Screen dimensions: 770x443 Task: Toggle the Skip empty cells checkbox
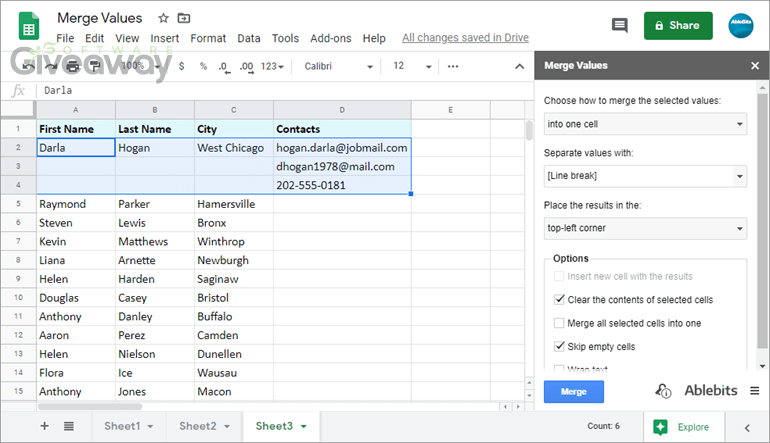(x=559, y=347)
